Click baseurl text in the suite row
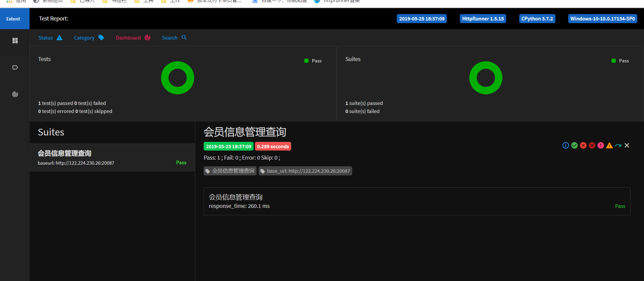The image size is (644, 281). (76, 163)
